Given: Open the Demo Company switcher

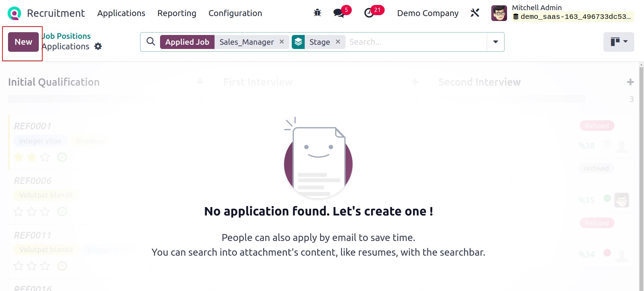Looking at the screenshot, I should click(x=428, y=13).
